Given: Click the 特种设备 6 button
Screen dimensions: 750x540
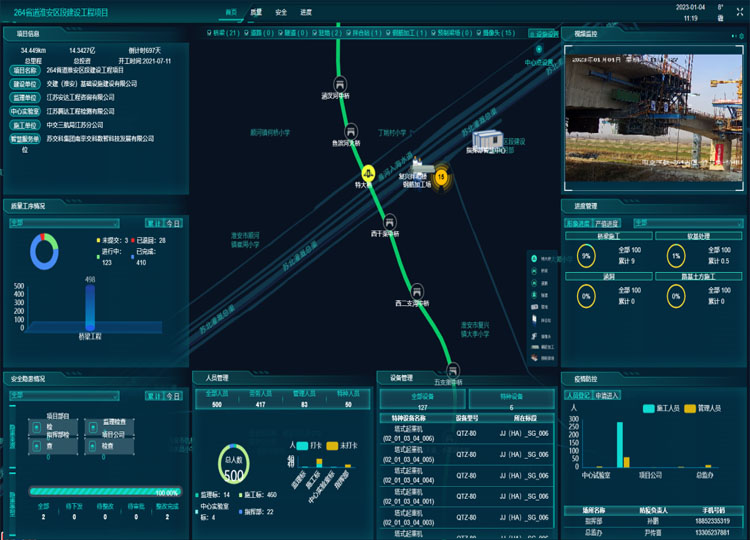Looking at the screenshot, I should coord(511,401).
